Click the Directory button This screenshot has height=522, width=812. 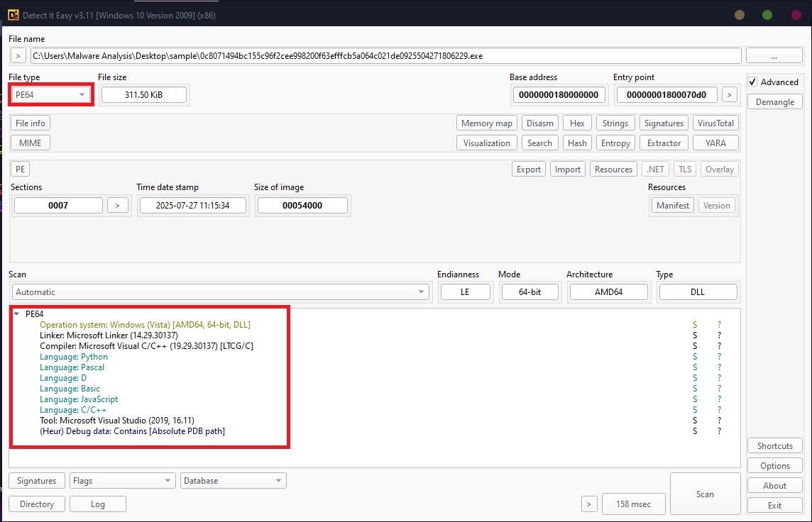[x=37, y=504]
